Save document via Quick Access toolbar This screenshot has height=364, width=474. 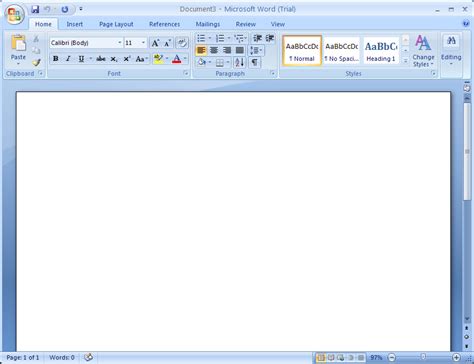[35, 9]
